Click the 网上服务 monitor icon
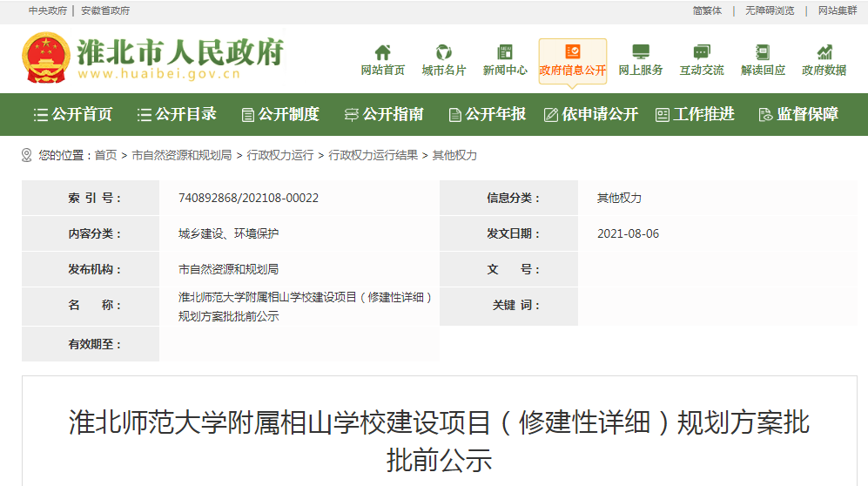Screen dimensions: 868x486 pyautogui.click(x=641, y=52)
